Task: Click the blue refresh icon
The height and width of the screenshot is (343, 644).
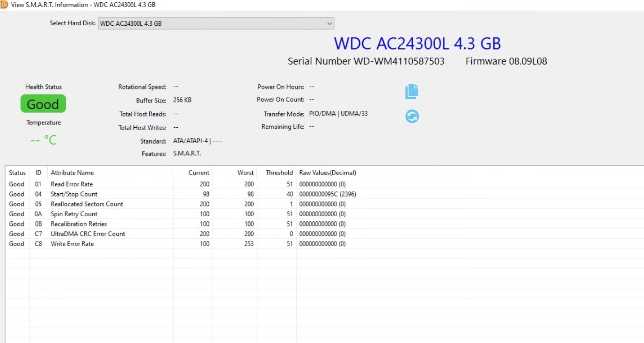Action: tap(412, 116)
